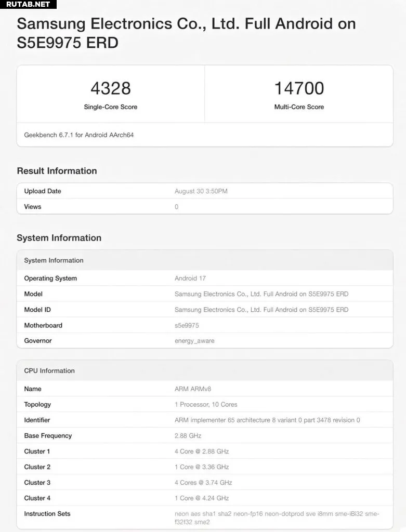Click the Single-Core Score label
The height and width of the screenshot is (532, 406).
click(111, 107)
